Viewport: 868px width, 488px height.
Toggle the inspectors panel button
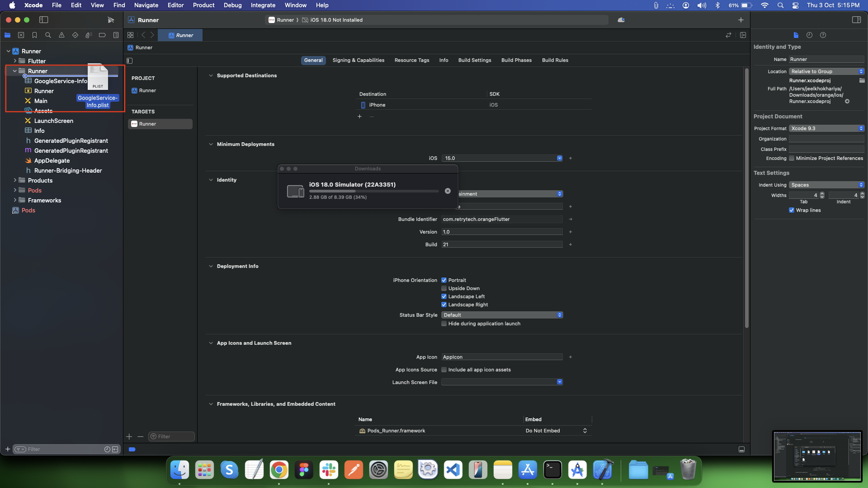(856, 20)
